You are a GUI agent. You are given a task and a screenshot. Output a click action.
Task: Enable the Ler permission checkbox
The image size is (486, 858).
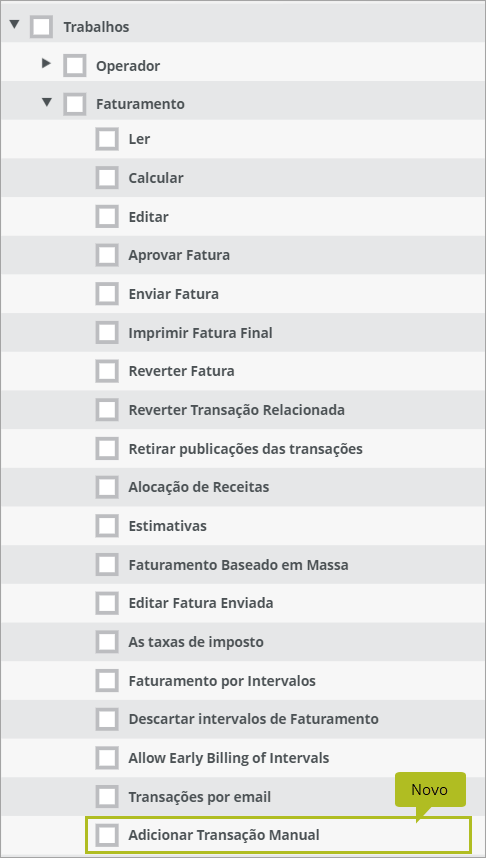[x=107, y=139]
